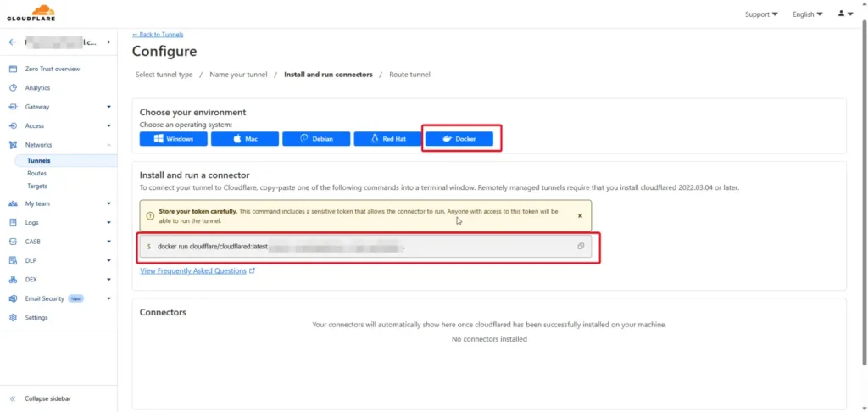Click the Access sidebar icon

(14, 125)
